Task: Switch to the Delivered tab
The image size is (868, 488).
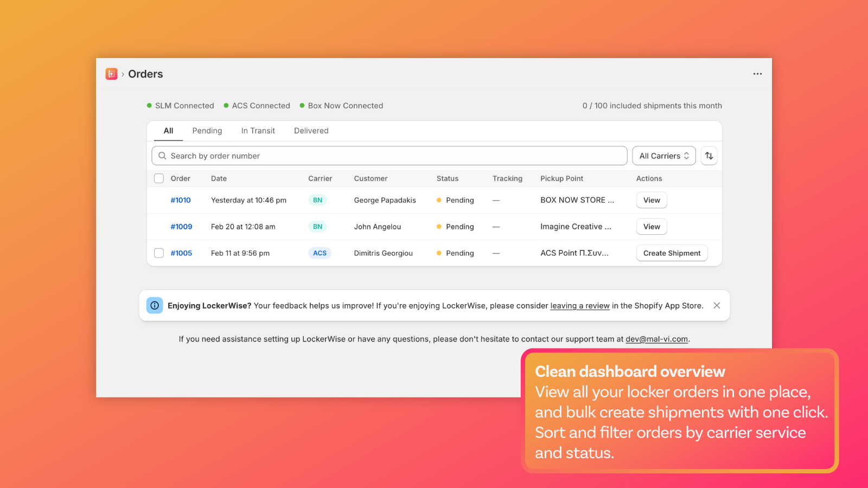Action: (311, 131)
